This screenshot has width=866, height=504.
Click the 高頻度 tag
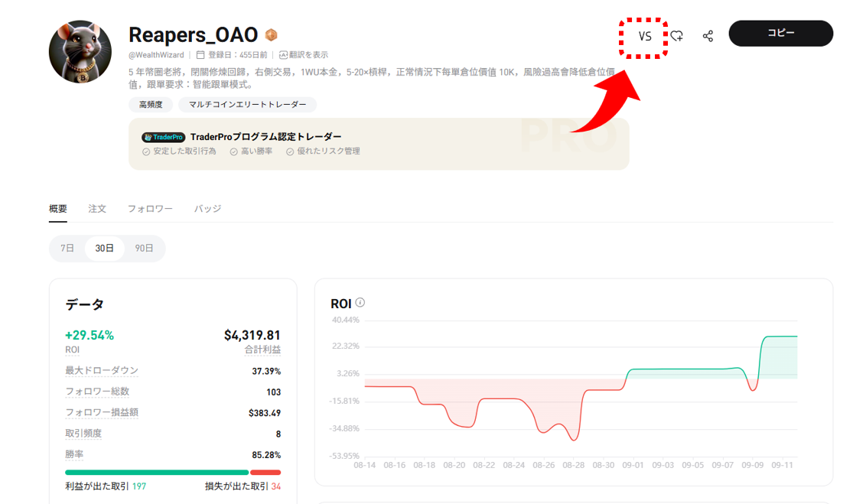tap(150, 105)
